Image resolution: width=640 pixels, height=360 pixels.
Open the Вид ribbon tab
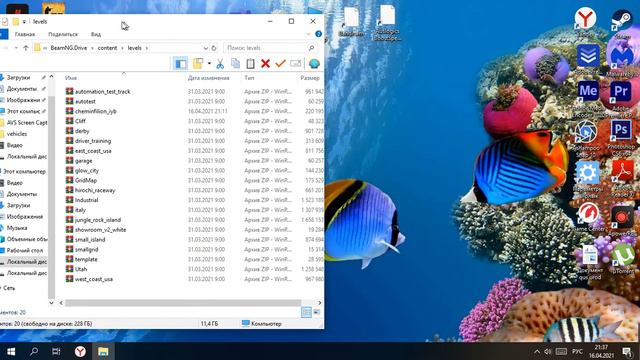pyautogui.click(x=96, y=34)
